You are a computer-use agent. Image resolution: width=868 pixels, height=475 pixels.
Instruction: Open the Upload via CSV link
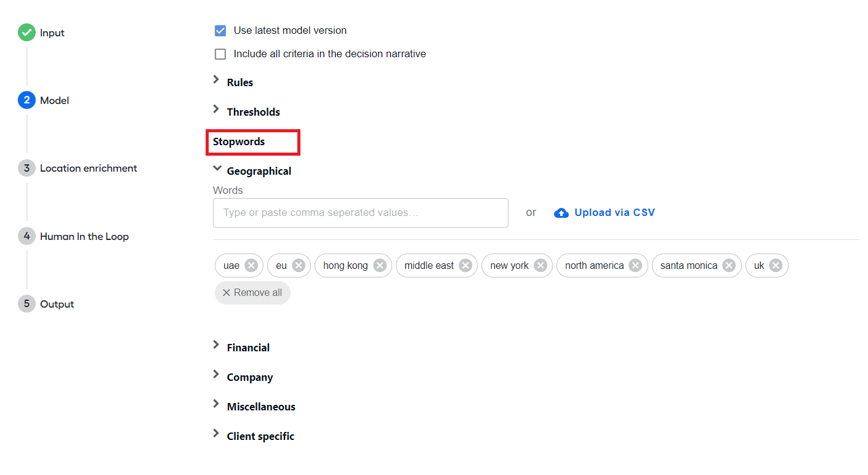[614, 212]
